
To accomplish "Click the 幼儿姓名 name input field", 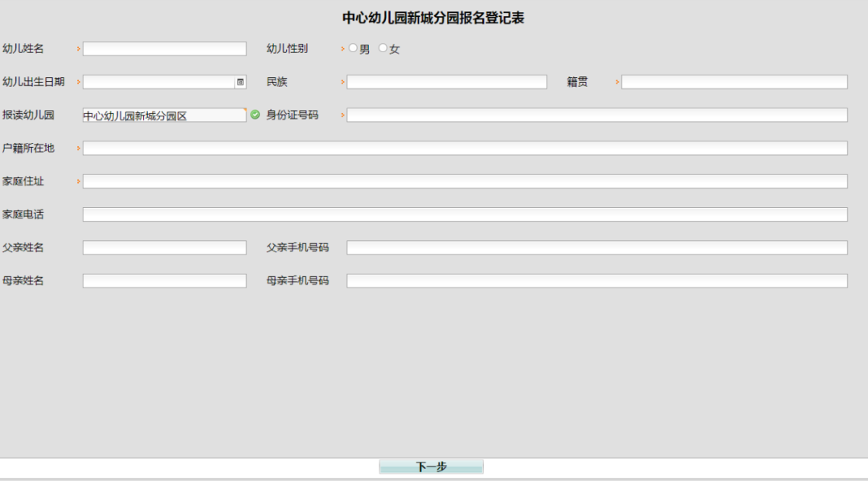I will [x=164, y=48].
